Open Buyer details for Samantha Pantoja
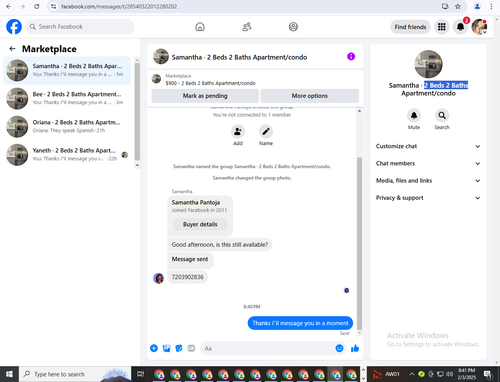Screen dimensions: 500x382 tap(200, 224)
